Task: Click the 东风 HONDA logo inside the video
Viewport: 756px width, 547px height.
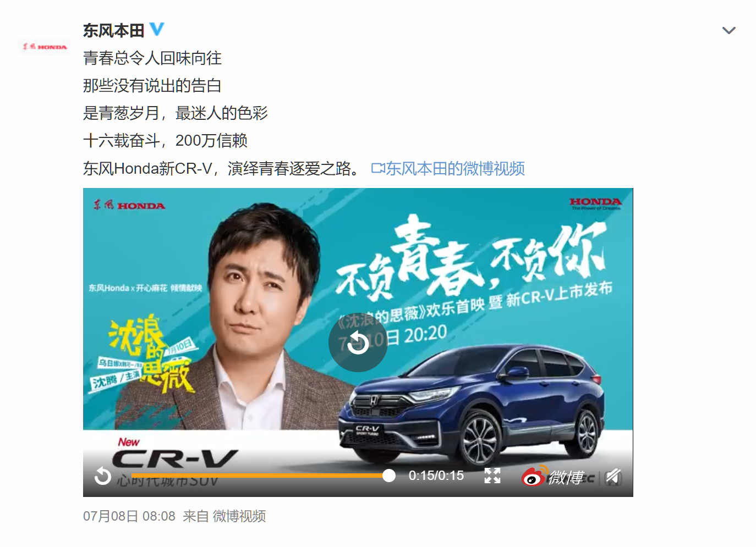Action: [129, 205]
